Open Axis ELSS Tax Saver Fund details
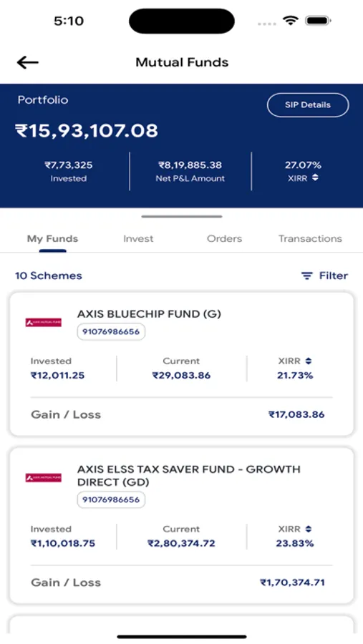This screenshot has width=363, height=644. coord(189,475)
